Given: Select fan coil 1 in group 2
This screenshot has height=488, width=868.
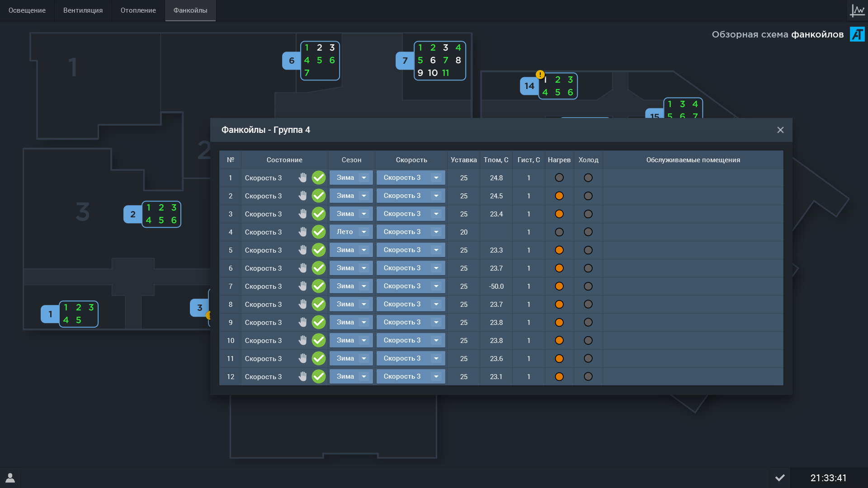Looking at the screenshot, I should click(149, 207).
